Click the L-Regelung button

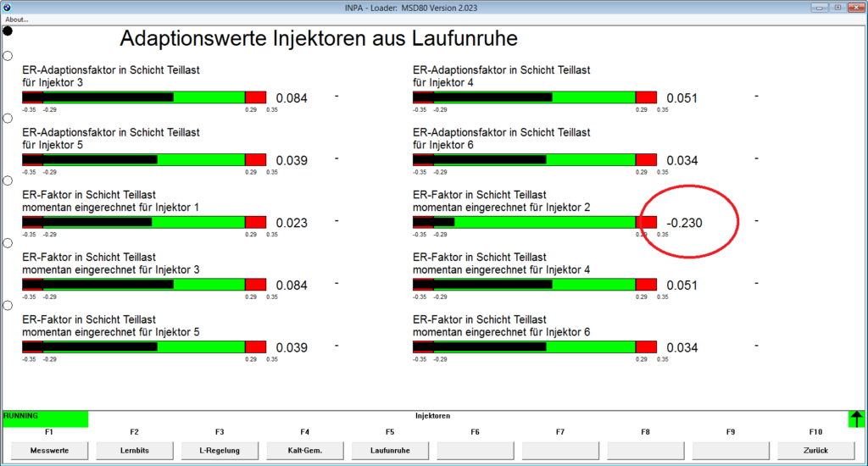coord(220,450)
